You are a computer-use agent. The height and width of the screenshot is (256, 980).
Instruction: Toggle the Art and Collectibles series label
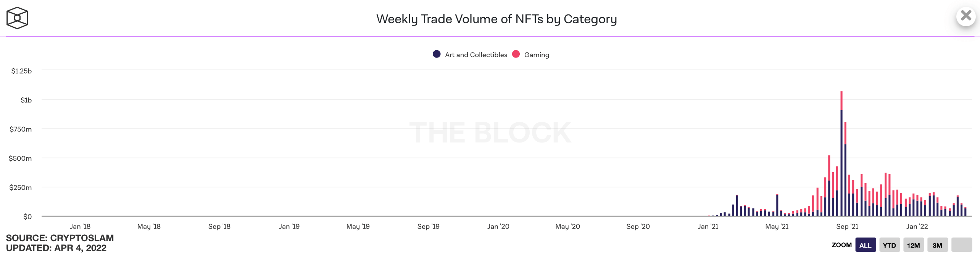[476, 55]
